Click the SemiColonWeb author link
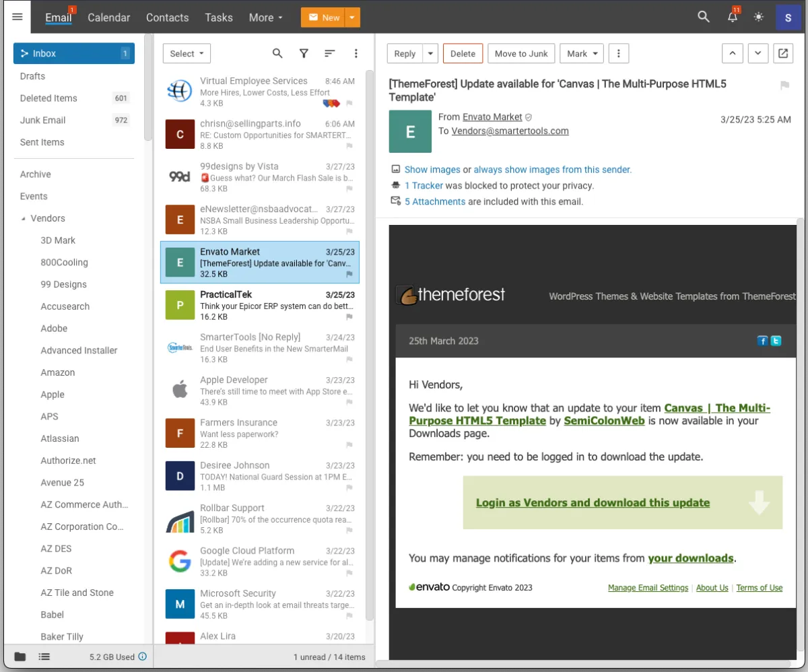The width and height of the screenshot is (808, 672). 604,421
